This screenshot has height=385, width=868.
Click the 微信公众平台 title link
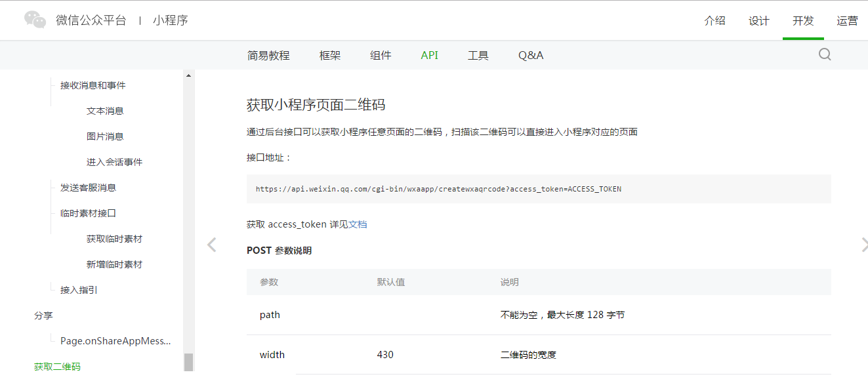coord(91,20)
